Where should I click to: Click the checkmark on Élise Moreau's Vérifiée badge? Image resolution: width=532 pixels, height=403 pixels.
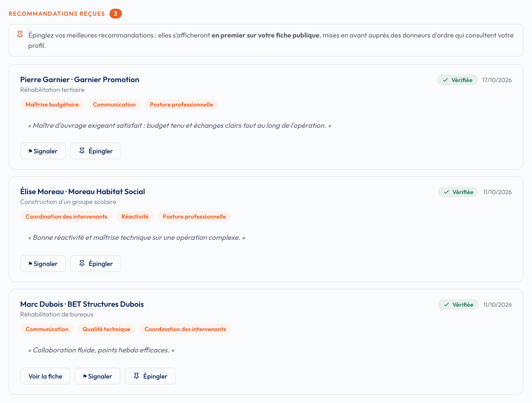tap(447, 192)
